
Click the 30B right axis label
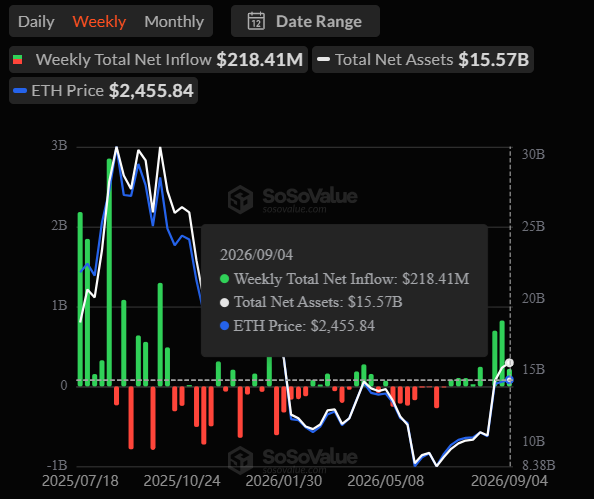(533, 154)
